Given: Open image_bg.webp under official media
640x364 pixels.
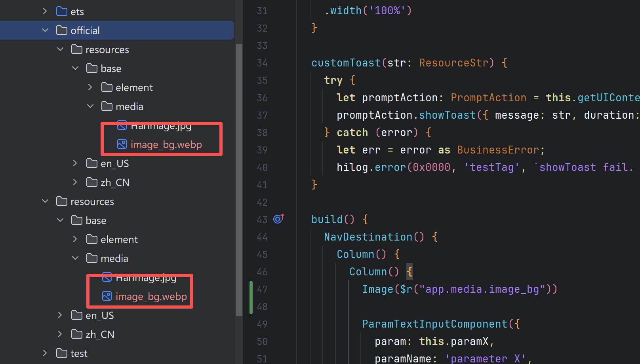Looking at the screenshot, I should tap(166, 145).
